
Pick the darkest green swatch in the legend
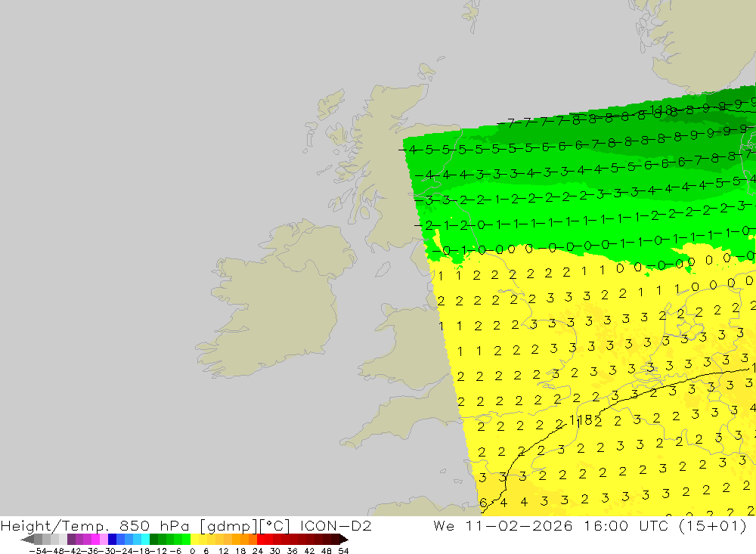(x=153, y=540)
